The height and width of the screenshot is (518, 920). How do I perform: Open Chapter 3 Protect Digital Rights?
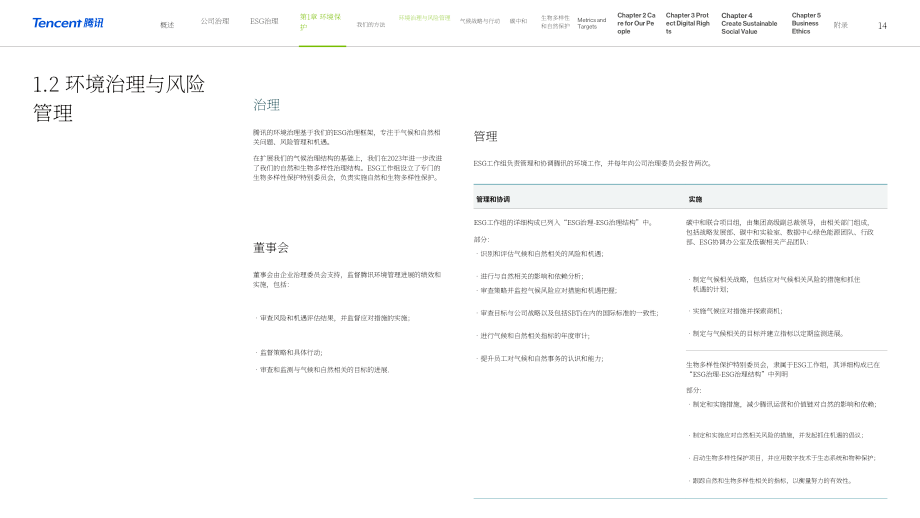pos(688,23)
